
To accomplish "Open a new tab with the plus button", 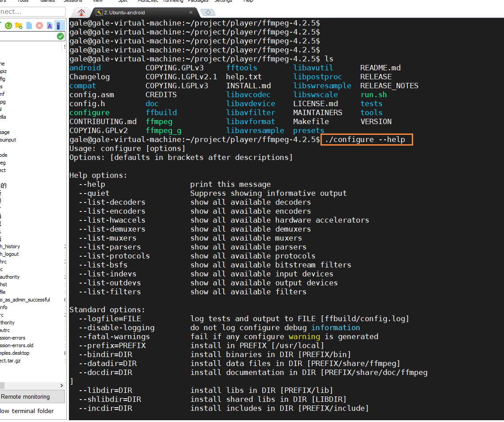I will 208,13.
